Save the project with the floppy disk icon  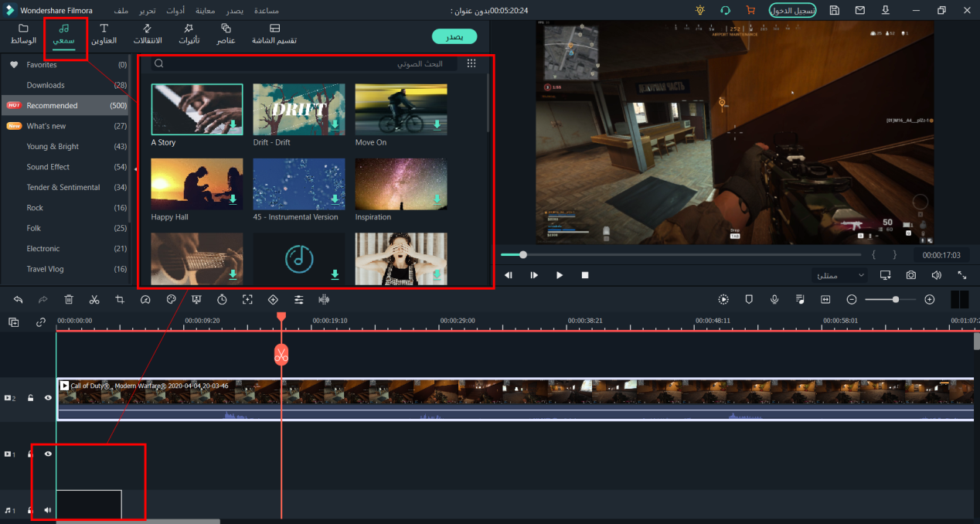click(x=835, y=11)
